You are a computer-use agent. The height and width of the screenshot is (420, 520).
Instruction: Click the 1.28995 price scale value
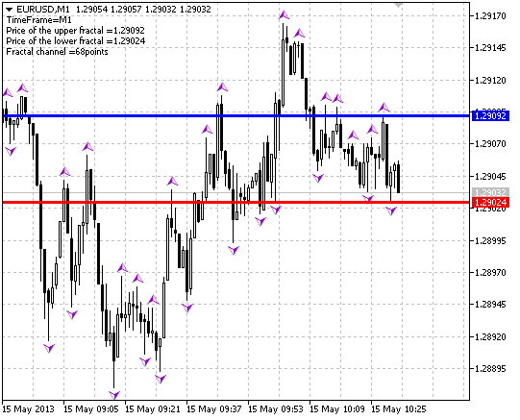[490, 240]
